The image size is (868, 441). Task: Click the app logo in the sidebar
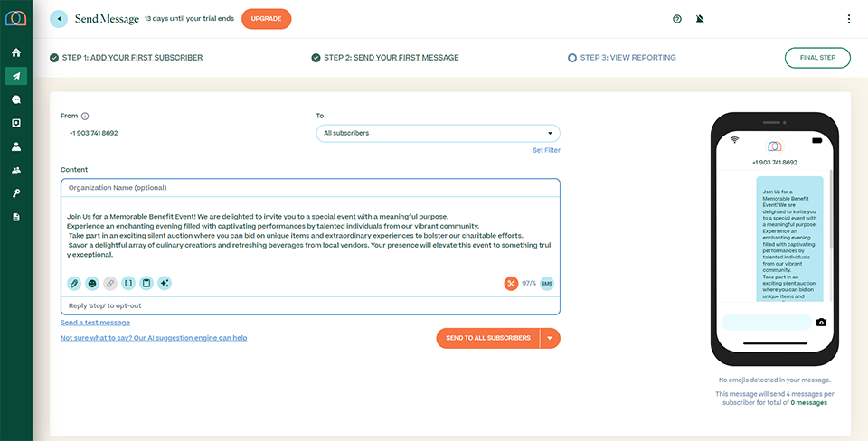click(x=16, y=18)
